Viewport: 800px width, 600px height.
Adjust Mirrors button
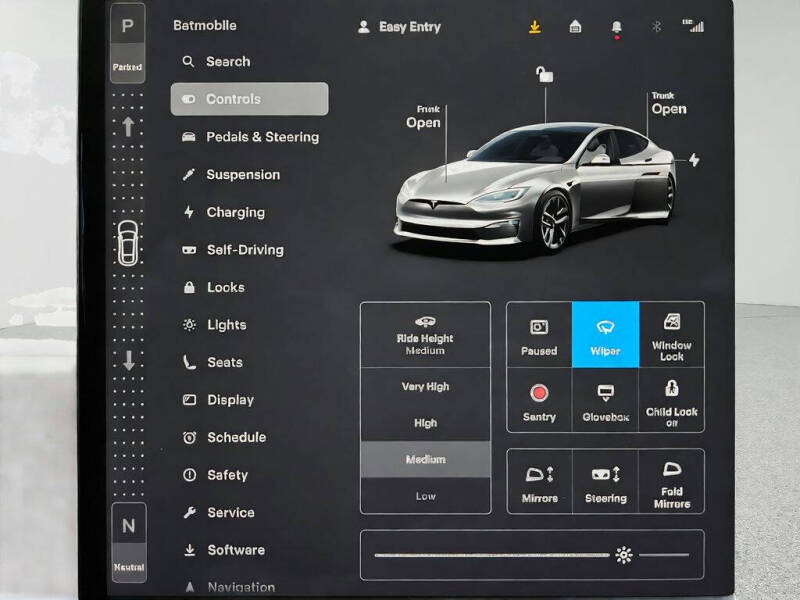coord(539,481)
